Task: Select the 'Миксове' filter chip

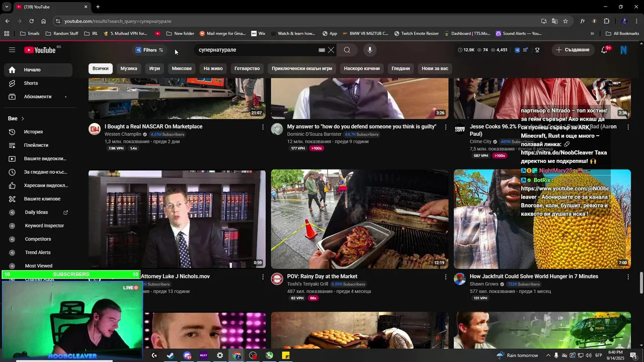Action: click(x=182, y=68)
